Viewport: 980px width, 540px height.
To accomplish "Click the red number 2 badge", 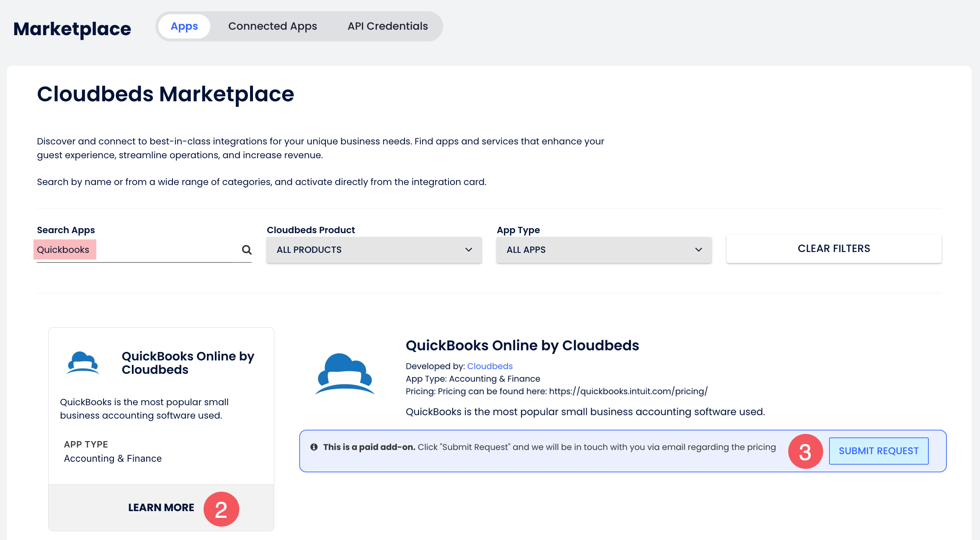I will 221,509.
